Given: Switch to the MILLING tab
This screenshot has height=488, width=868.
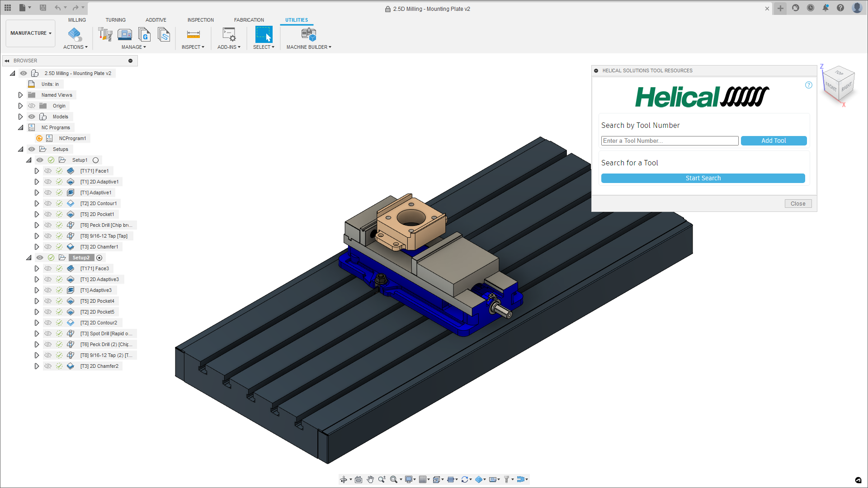Looking at the screenshot, I should click(77, 20).
